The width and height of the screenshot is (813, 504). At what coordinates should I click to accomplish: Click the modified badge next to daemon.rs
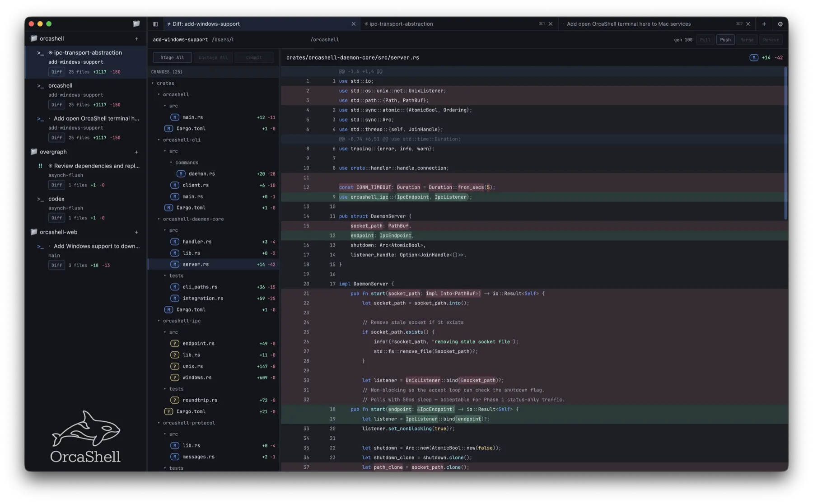tap(181, 174)
